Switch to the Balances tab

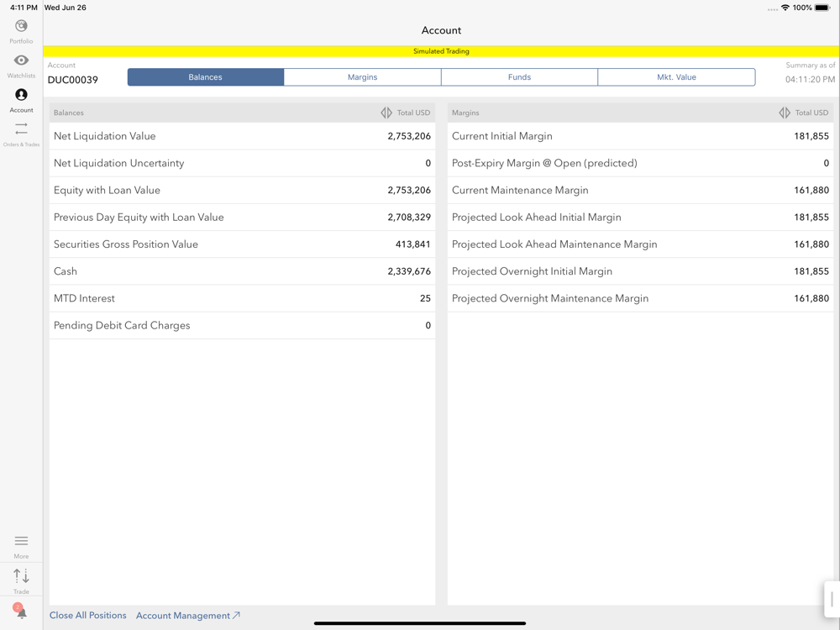[x=205, y=77]
